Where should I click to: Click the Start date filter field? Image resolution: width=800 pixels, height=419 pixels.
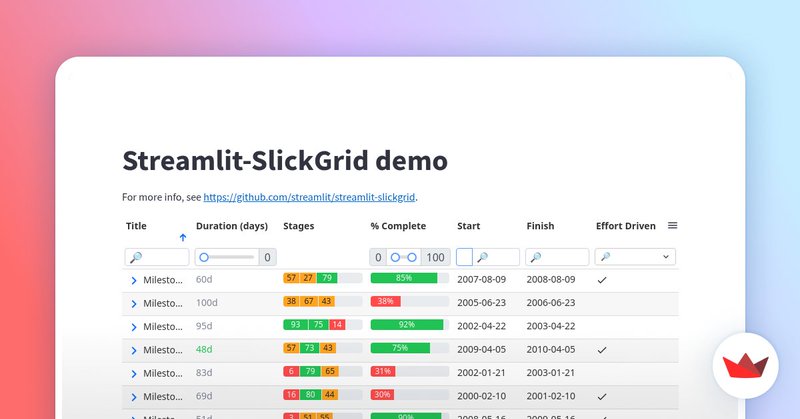tap(496, 257)
